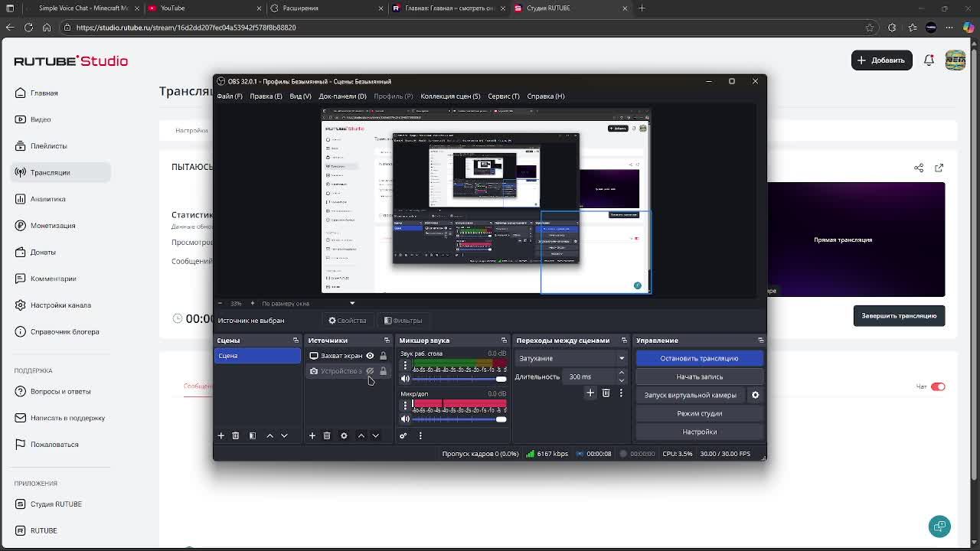The width and height of the screenshot is (980, 551).
Task: Click Остановить трансляцию button
Action: click(699, 358)
